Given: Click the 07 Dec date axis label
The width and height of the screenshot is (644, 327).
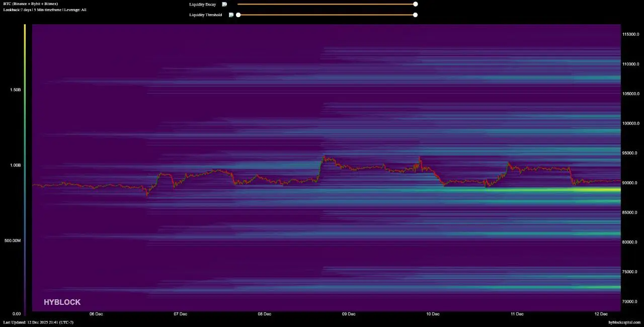Looking at the screenshot, I should (180, 314).
